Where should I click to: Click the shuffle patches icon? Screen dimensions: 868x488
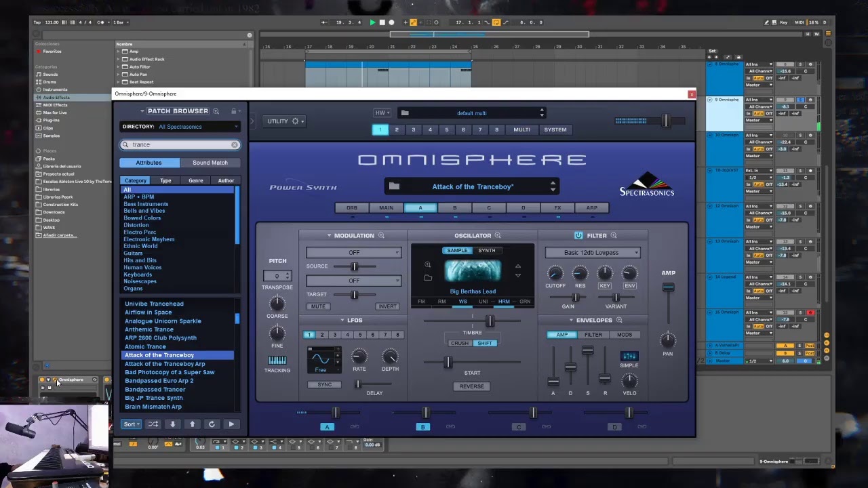[153, 424]
